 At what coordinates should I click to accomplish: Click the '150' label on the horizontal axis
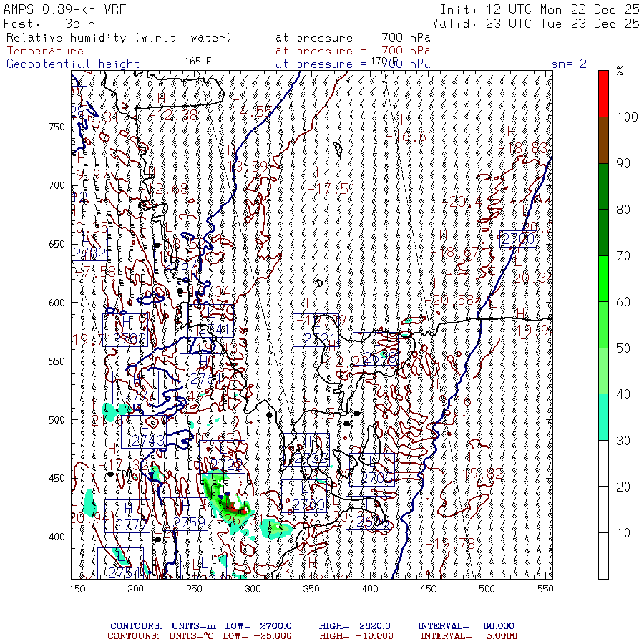pyautogui.click(x=77, y=589)
